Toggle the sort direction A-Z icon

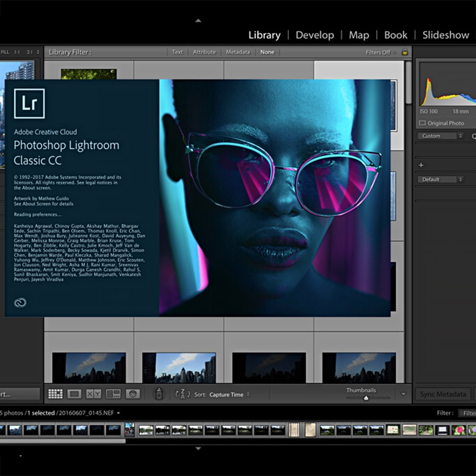182,394
